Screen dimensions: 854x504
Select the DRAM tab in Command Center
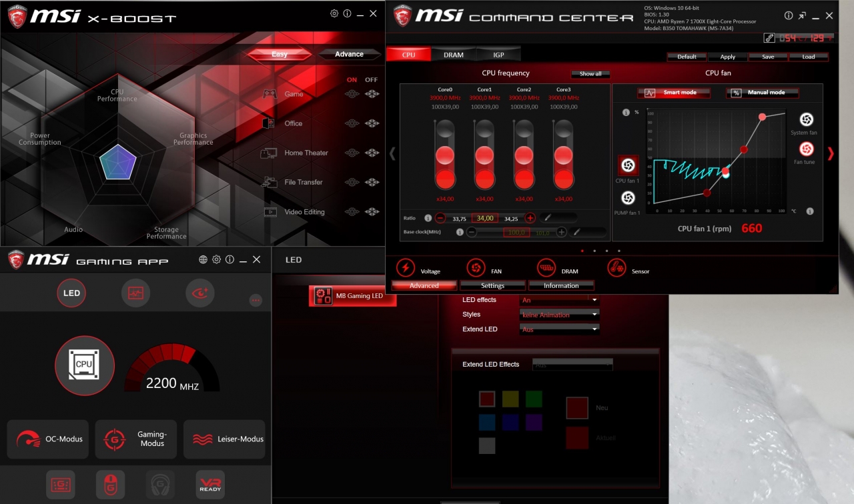(x=454, y=55)
